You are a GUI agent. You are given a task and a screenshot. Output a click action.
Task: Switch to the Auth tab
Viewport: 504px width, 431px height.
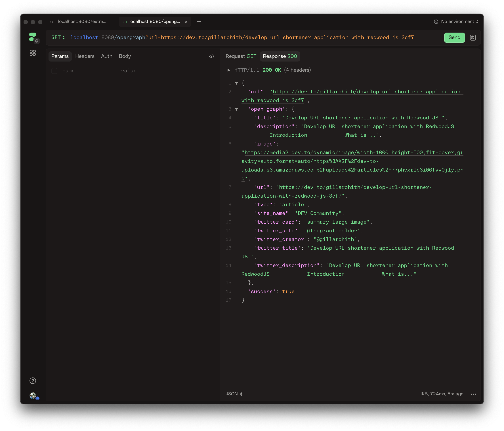click(107, 56)
